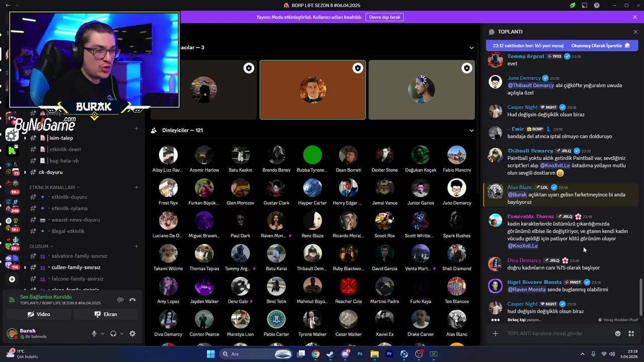Dismiss the streamer mode banner

click(635, 17)
